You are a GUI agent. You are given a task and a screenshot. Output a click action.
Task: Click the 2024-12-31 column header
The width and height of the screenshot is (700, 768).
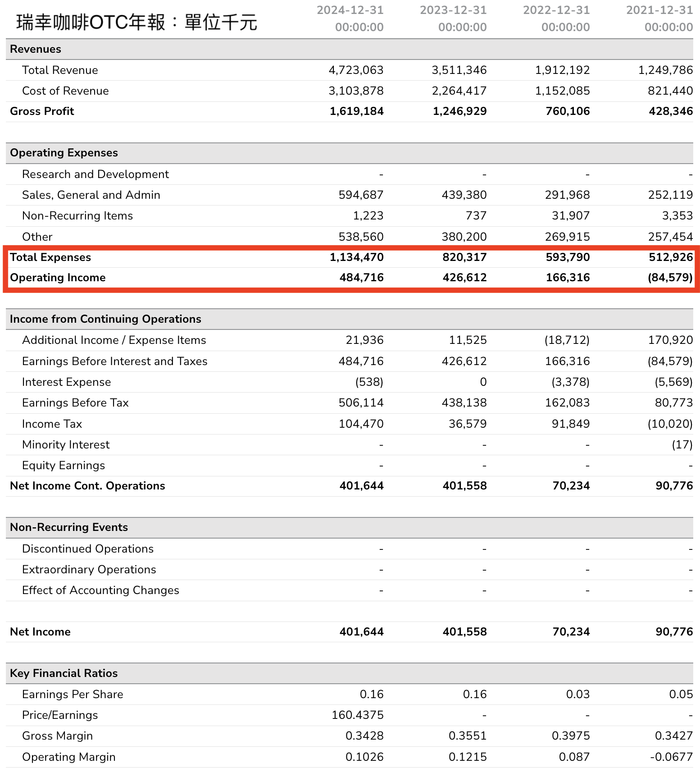coord(350,18)
